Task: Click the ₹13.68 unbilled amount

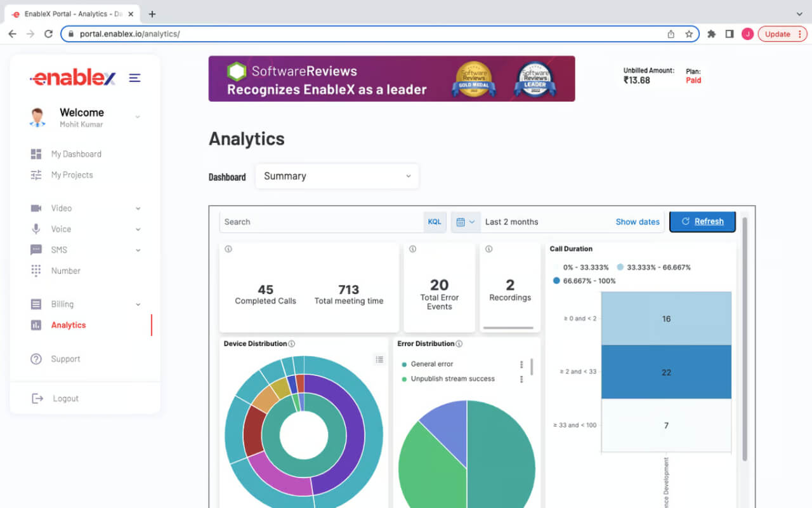Action: 637,81
